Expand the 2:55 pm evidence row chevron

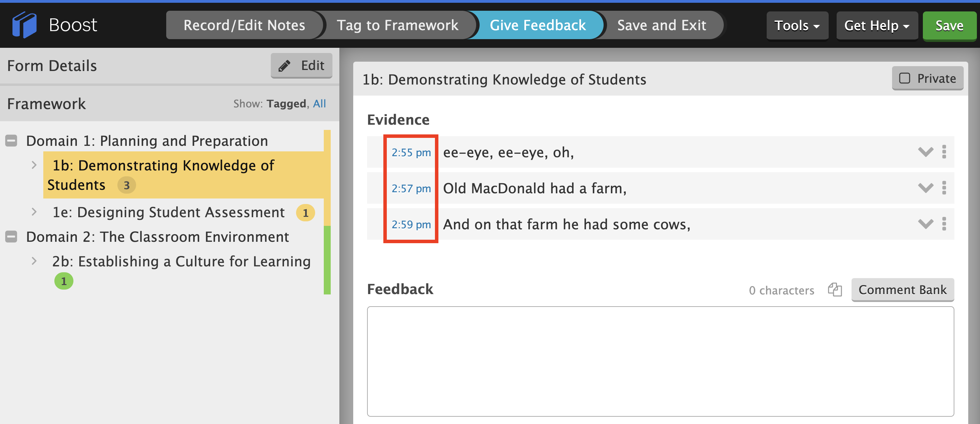(925, 152)
